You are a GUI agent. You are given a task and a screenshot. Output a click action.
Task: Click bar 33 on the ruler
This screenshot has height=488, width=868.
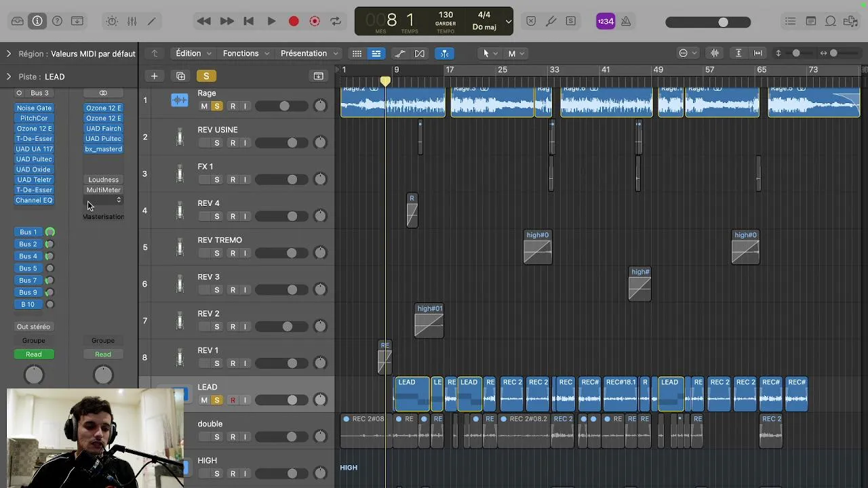point(555,70)
